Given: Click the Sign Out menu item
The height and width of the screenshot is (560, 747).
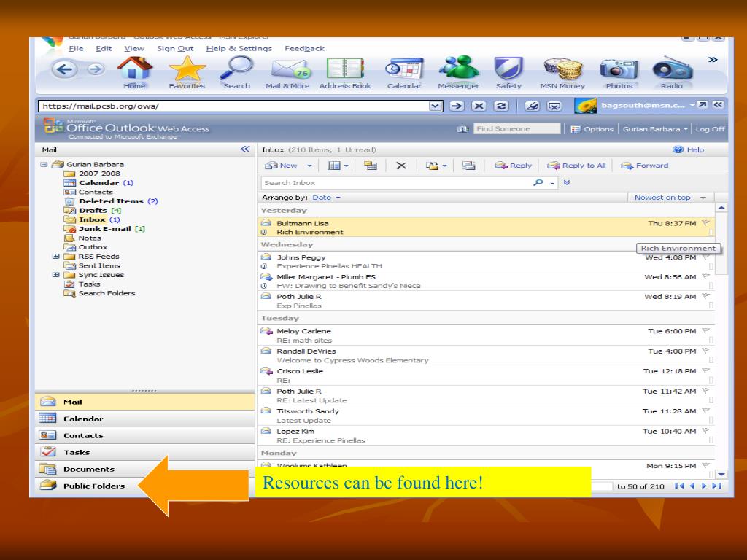Looking at the screenshot, I should pos(175,49).
